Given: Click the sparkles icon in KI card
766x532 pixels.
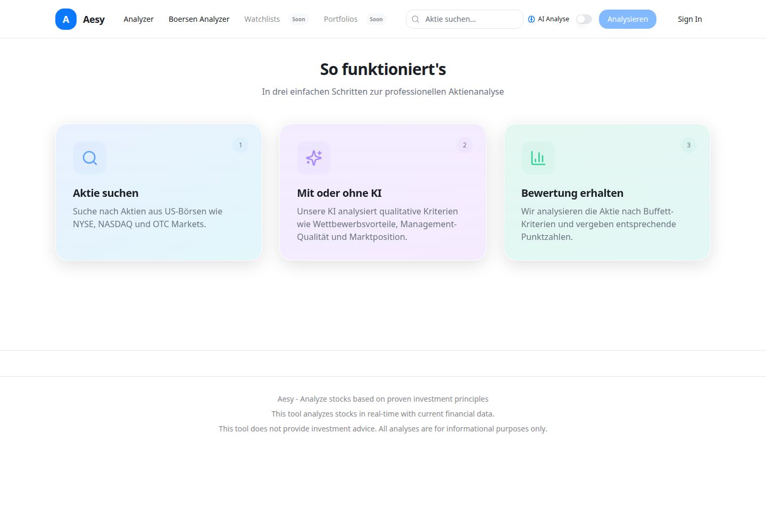Looking at the screenshot, I should point(314,158).
